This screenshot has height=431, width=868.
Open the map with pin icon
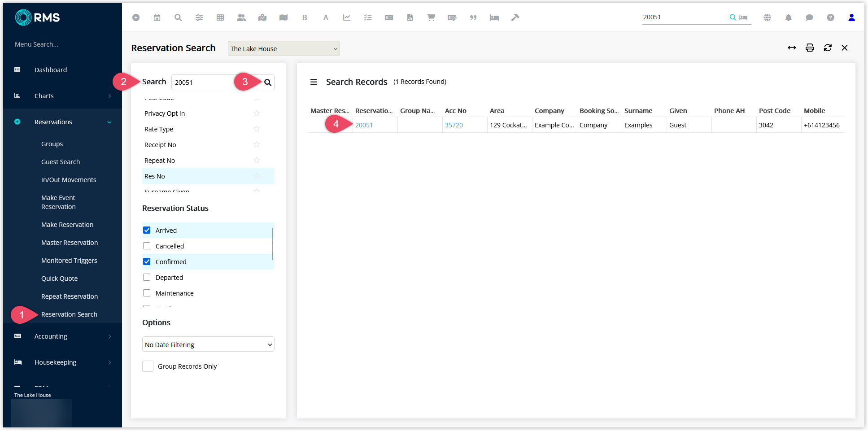[262, 17]
